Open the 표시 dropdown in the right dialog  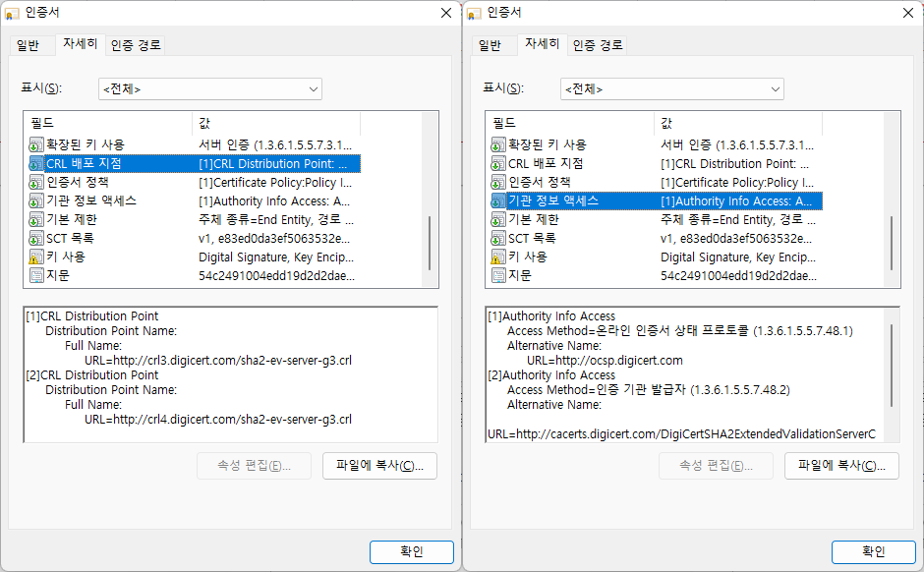pos(672,88)
